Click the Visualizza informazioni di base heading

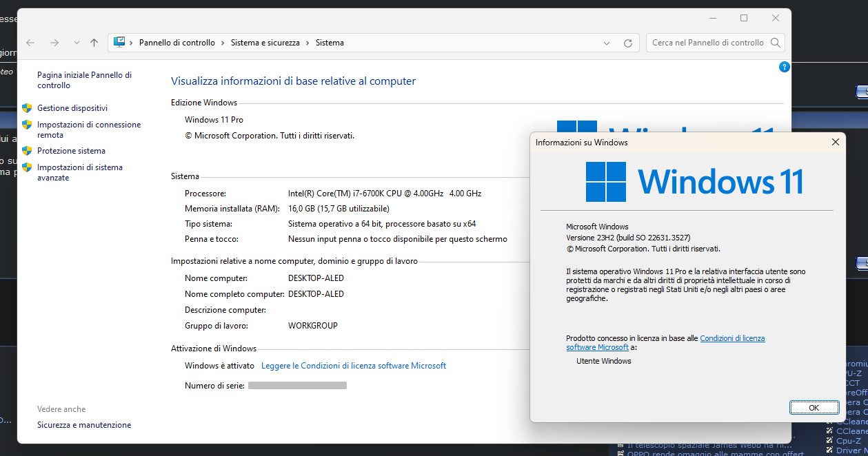(293, 81)
